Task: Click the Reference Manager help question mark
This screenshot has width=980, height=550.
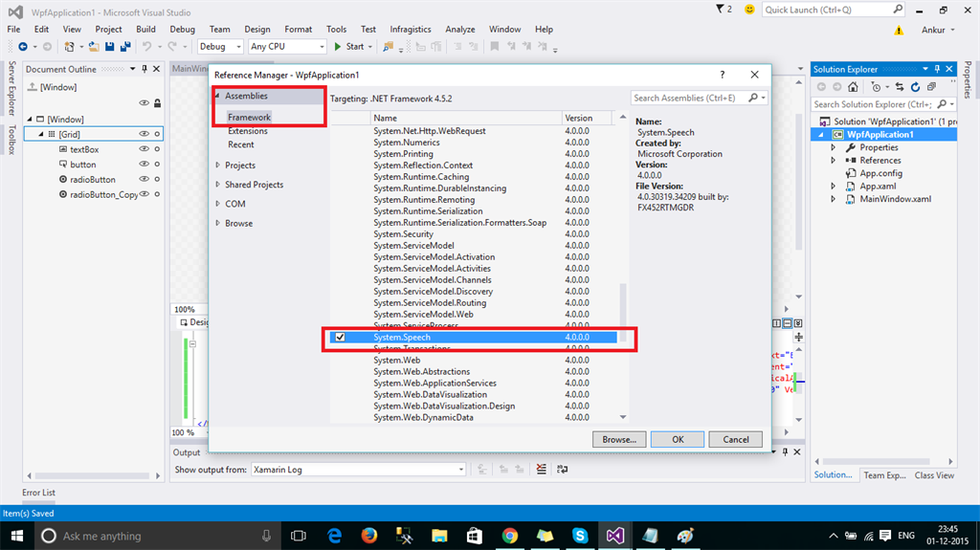Action: click(x=723, y=75)
